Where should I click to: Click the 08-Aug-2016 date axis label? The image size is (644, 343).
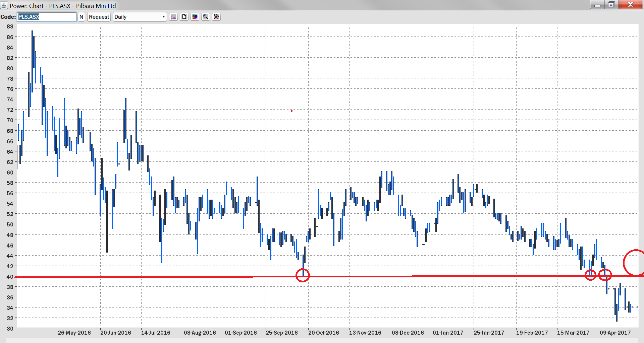200,333
